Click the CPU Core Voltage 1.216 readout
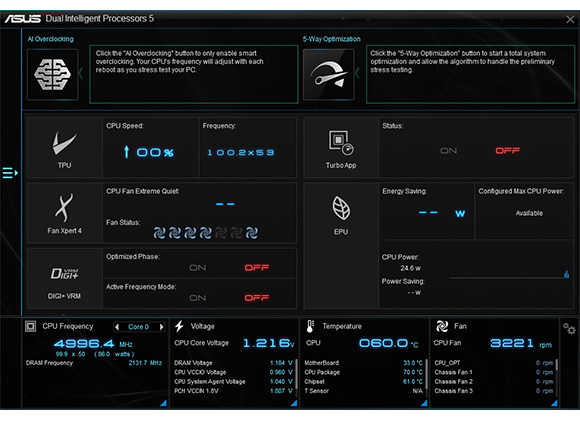This screenshot has width=580, height=424. pos(269,343)
